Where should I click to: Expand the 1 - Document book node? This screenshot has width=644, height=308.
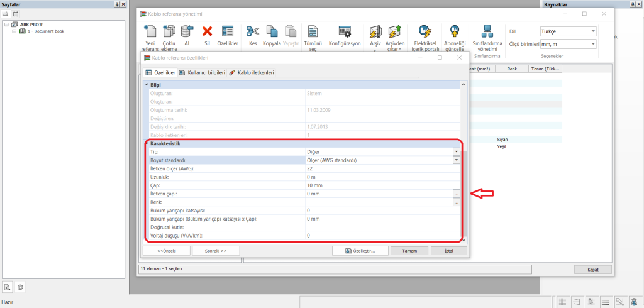(x=14, y=31)
